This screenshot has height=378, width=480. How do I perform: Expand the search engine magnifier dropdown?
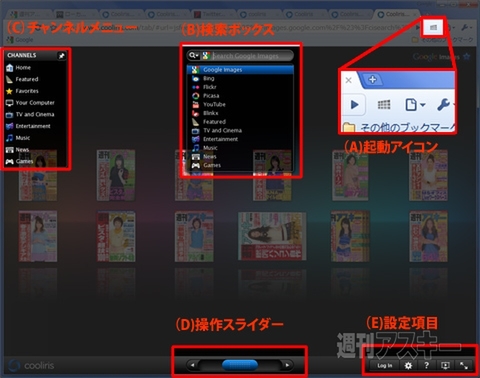click(x=193, y=55)
